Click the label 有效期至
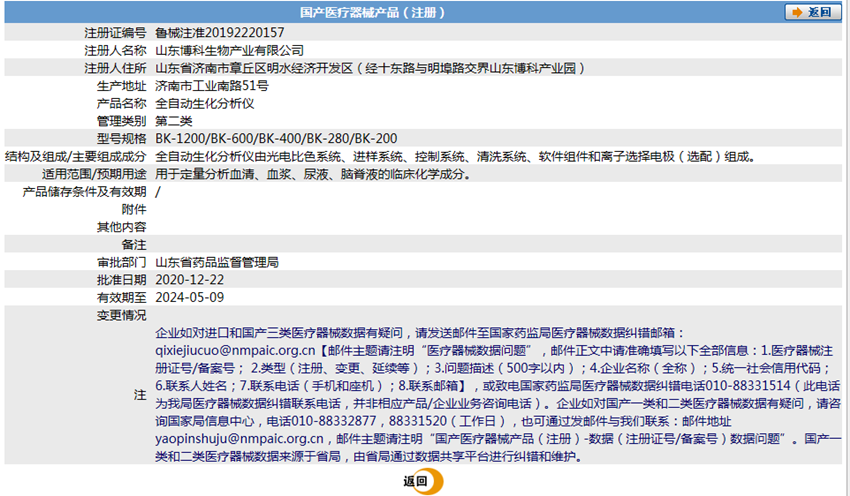The height and width of the screenshot is (496, 850). [121, 297]
